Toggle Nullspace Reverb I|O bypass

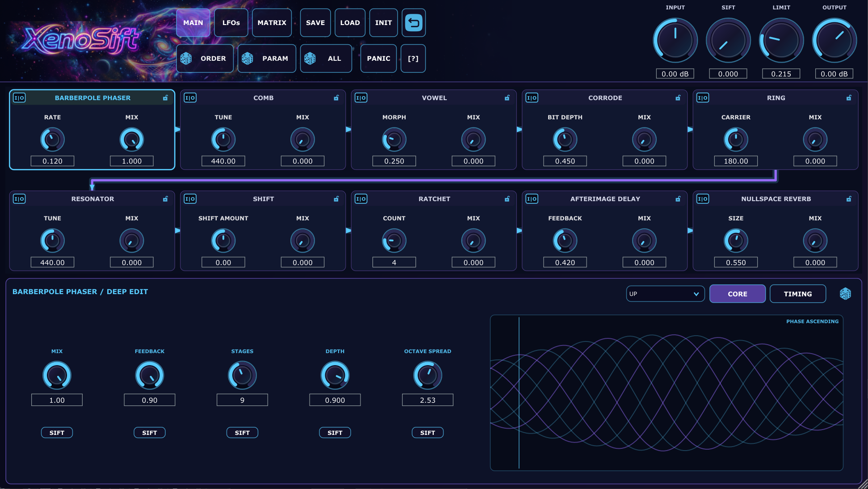pos(703,199)
